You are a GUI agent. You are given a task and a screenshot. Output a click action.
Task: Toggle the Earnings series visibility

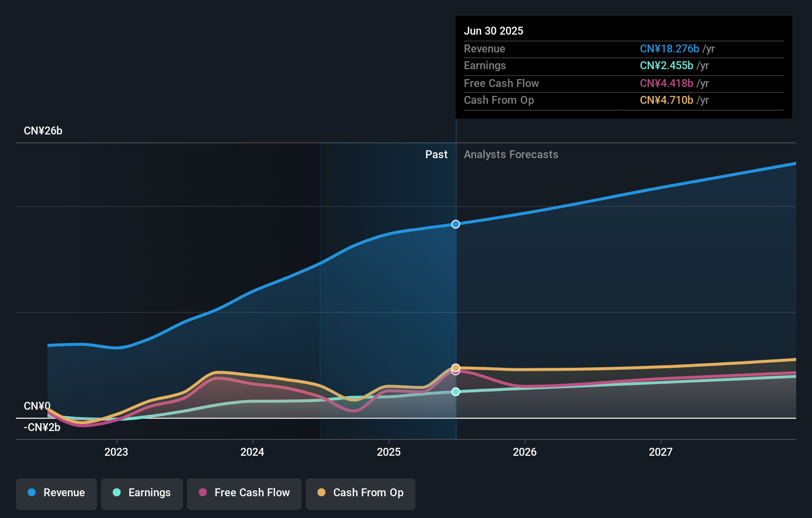click(142, 493)
